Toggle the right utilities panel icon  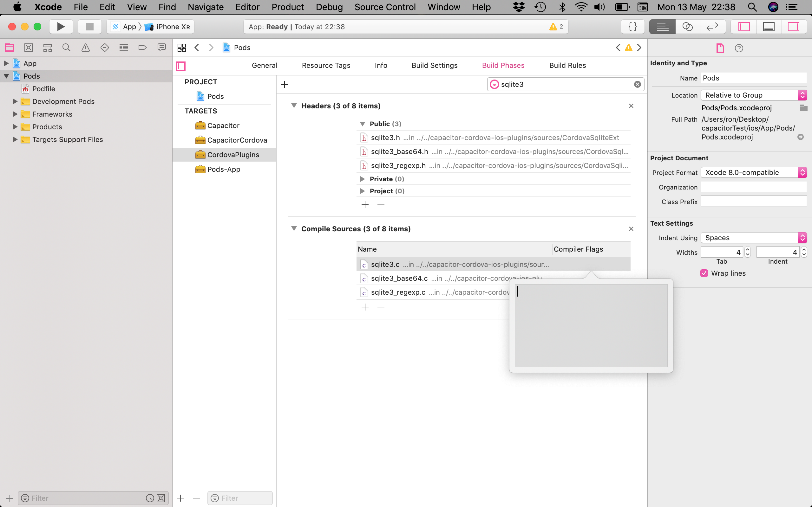pos(794,27)
